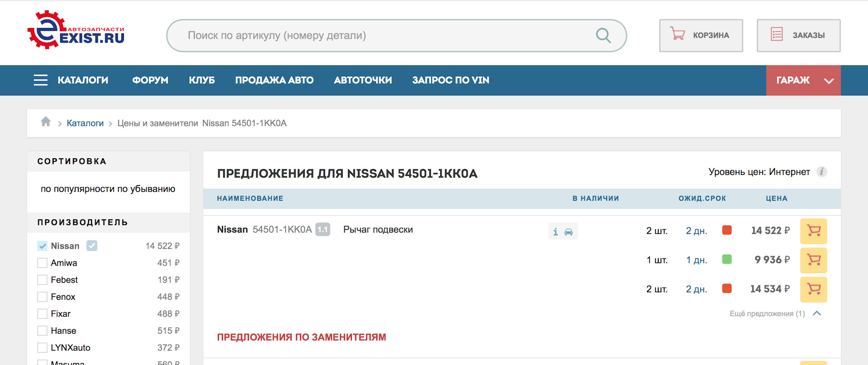Screen dimensions: 868x365
Task: Click the Наименование column header
Action: [250, 198]
